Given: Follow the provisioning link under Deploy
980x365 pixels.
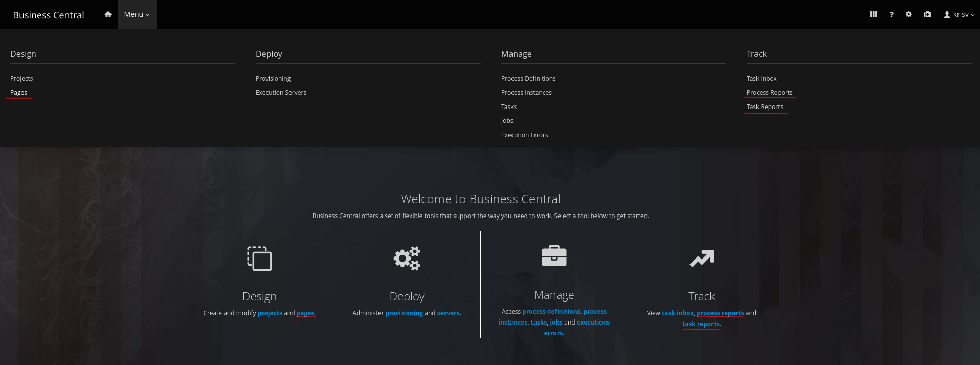Looking at the screenshot, I should pyautogui.click(x=404, y=313).
